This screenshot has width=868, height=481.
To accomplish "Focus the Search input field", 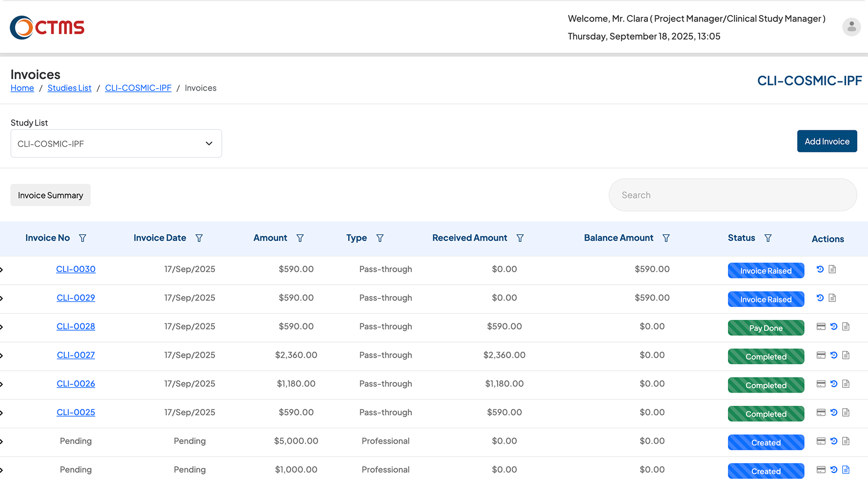I will (x=732, y=195).
